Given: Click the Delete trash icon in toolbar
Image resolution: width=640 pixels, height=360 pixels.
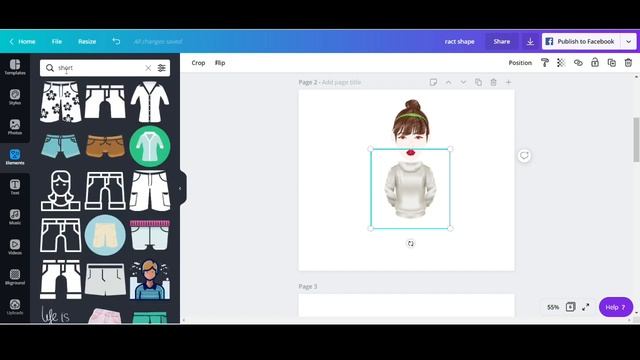Looking at the screenshot, I should (x=628, y=62).
